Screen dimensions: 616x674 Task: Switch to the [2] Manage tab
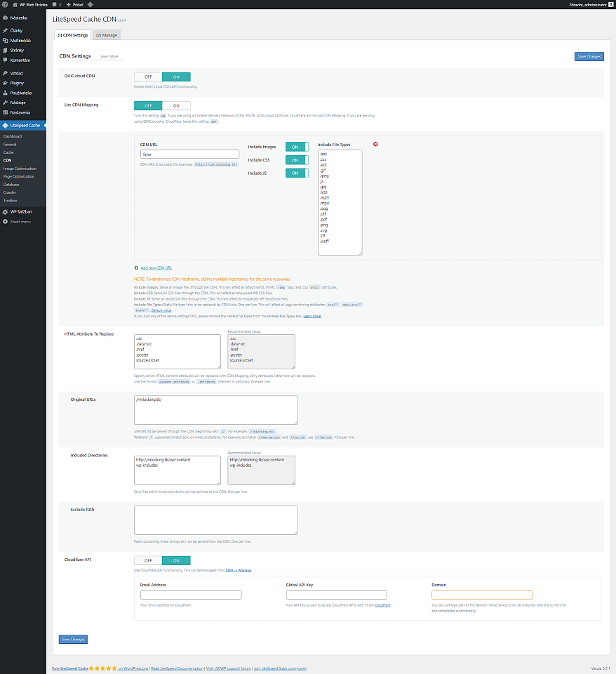click(107, 34)
